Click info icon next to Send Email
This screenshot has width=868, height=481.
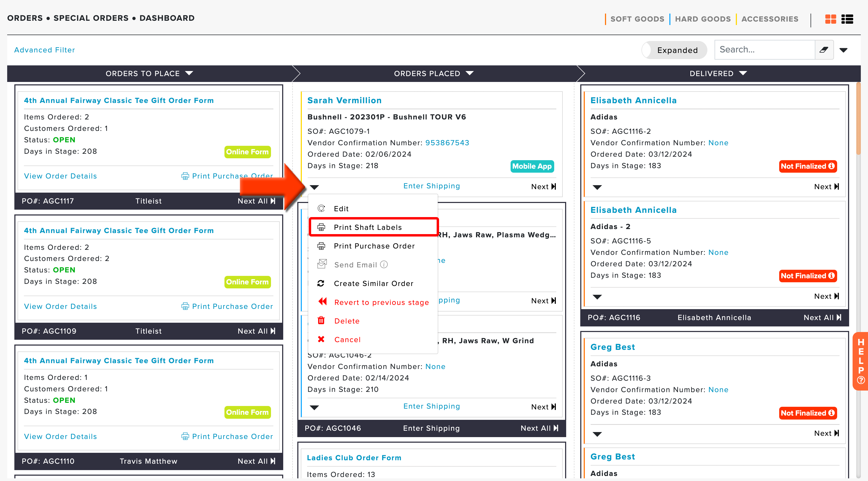click(384, 265)
